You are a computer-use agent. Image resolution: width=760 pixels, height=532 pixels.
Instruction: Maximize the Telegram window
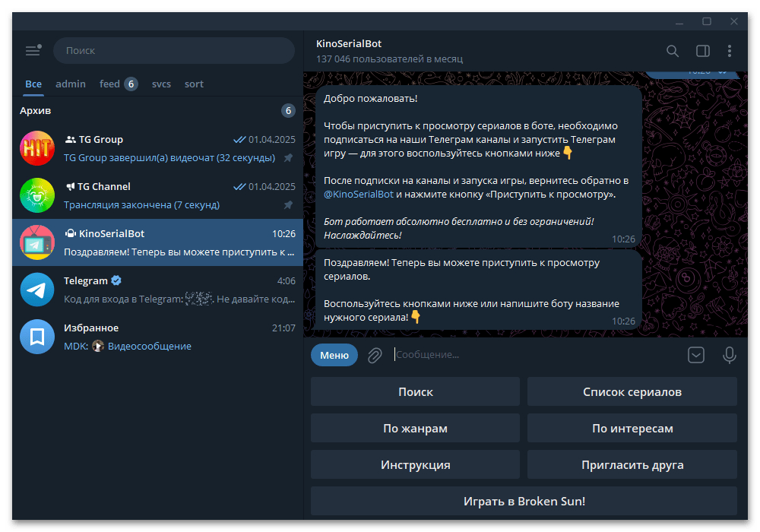pos(707,22)
